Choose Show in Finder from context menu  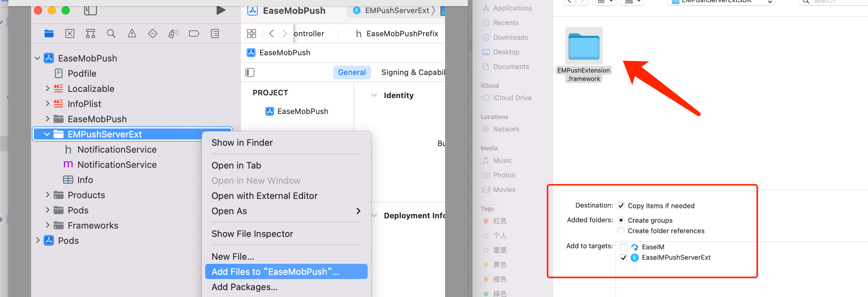242,143
